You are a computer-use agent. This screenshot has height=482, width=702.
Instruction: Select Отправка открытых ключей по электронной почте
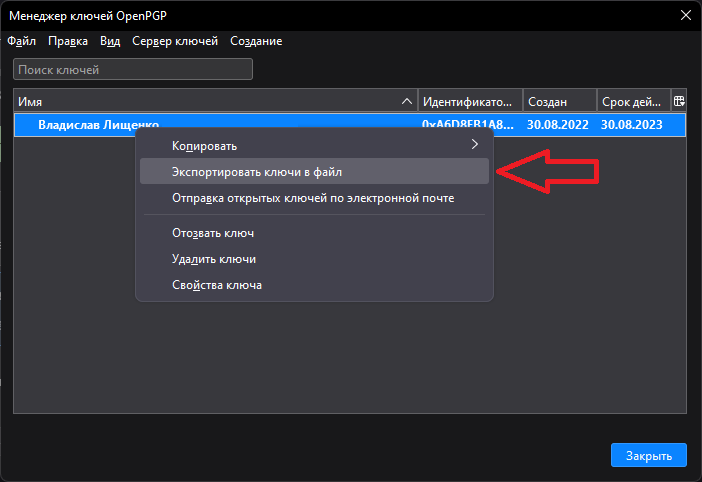coord(314,198)
